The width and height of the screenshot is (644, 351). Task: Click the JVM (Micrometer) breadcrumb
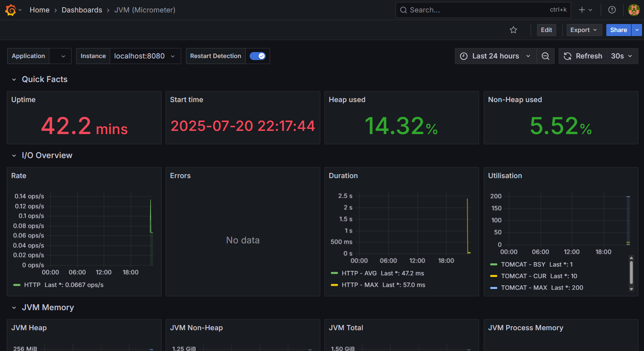(x=145, y=10)
